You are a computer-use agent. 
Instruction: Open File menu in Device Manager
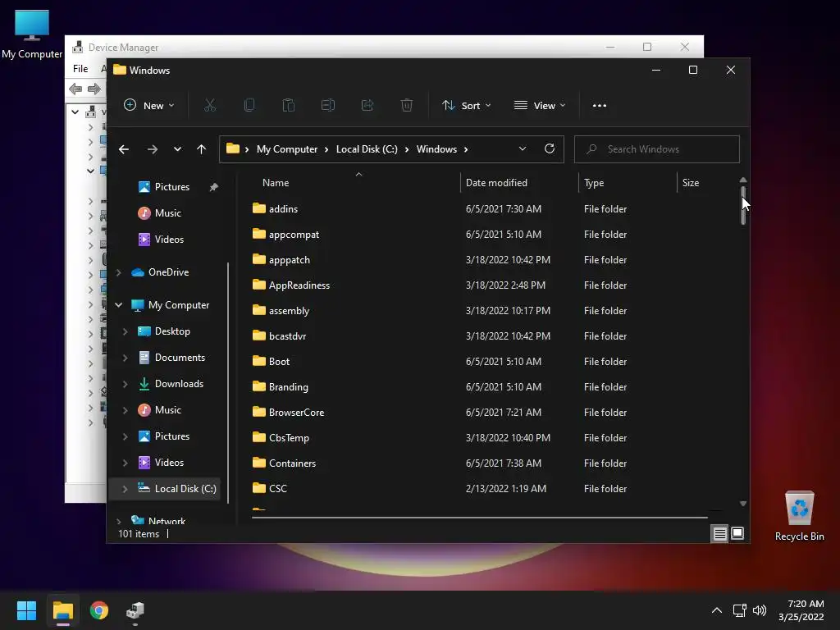pos(80,69)
